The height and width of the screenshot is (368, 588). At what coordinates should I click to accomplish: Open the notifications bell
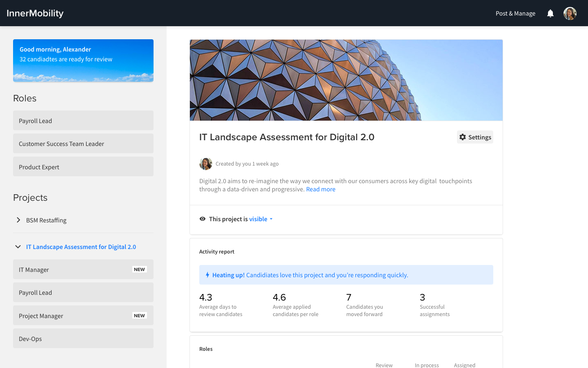pyautogui.click(x=550, y=13)
